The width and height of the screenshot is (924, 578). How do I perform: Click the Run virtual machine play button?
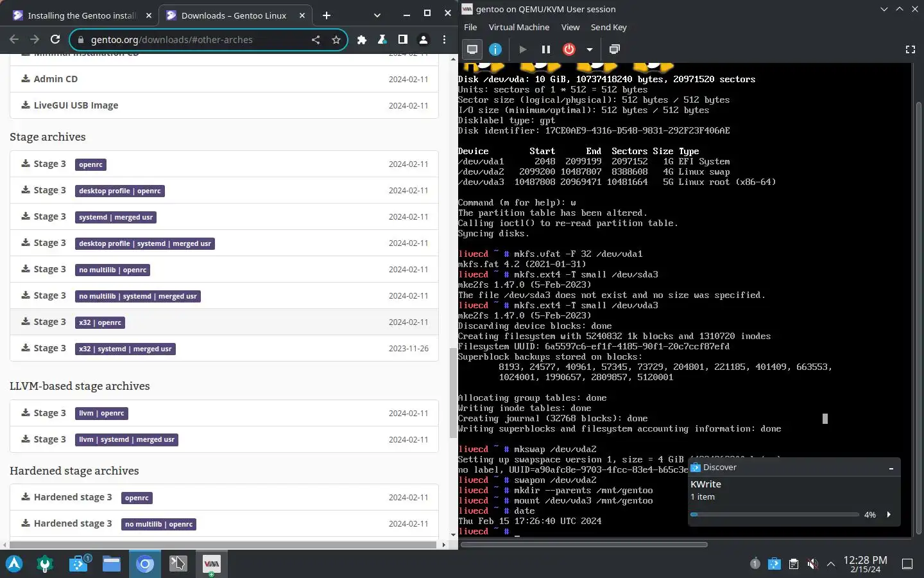[523, 49]
